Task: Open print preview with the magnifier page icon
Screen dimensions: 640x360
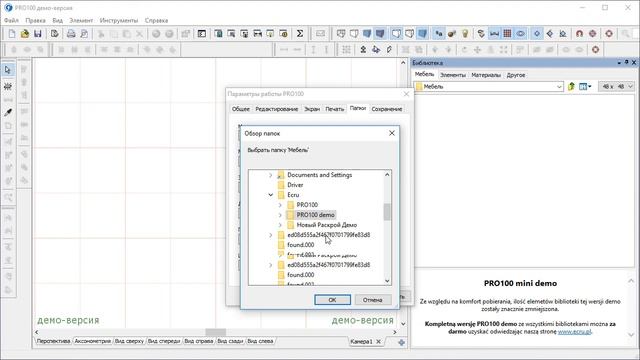Action: (x=84, y=33)
